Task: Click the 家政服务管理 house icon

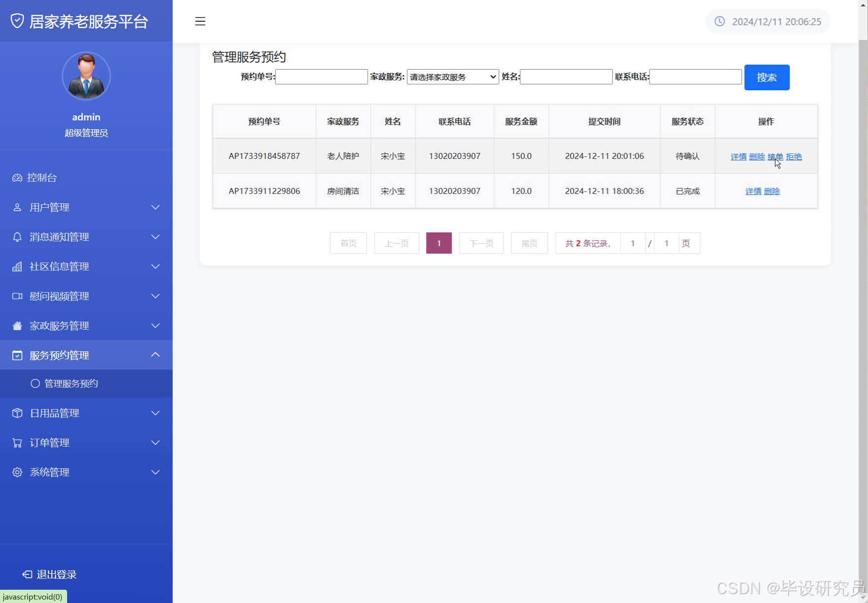Action: pyautogui.click(x=17, y=326)
